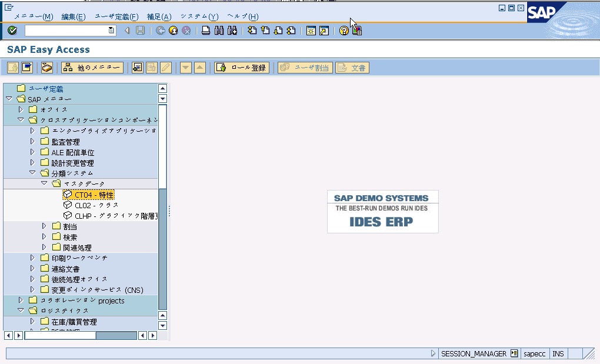Viewport: 600px width, 364px height.
Task: Collapse the SAP メニュー root node
Action: [x=9, y=99]
